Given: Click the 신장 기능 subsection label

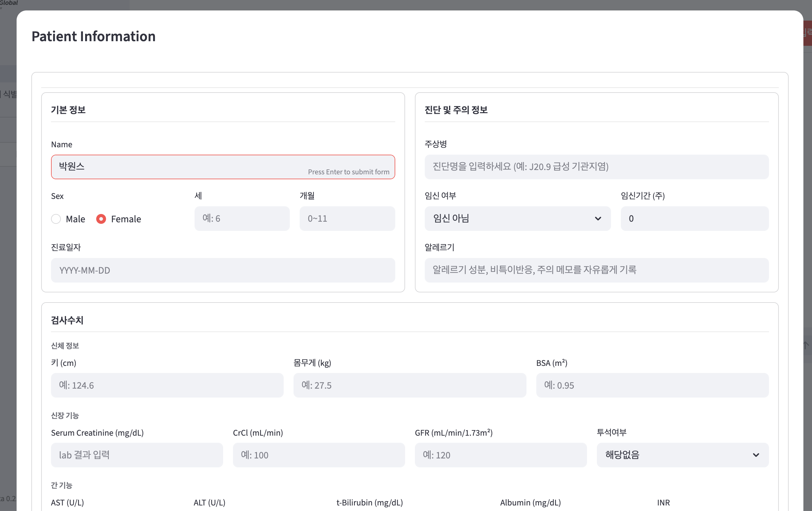Looking at the screenshot, I should point(65,416).
